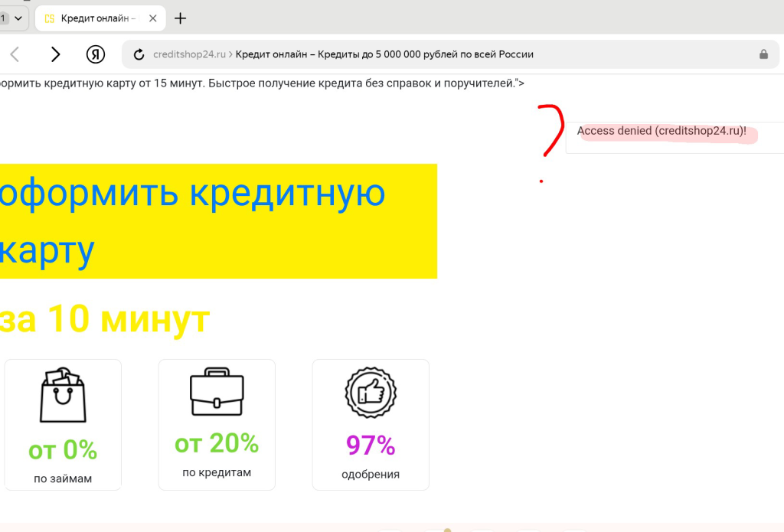Click the briefcase icon above от 20%
The height and width of the screenshot is (532, 784).
tap(217, 392)
